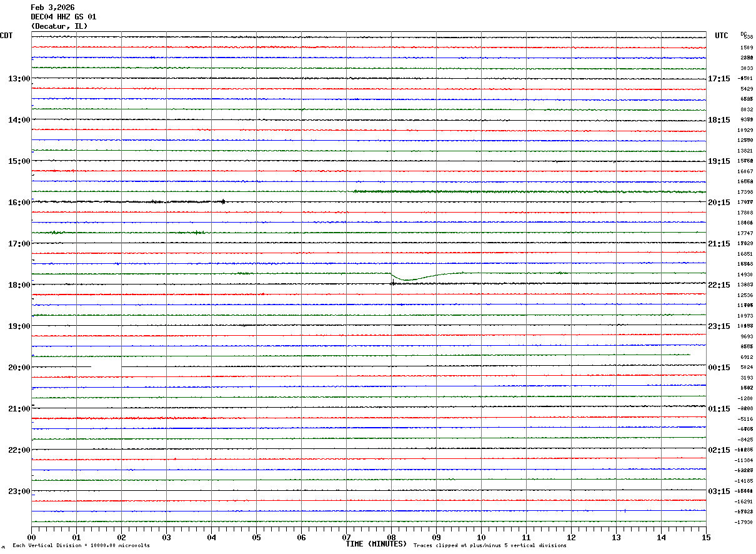The height and width of the screenshot is (554, 756).
Task: Select the 21:00 CDT row label
Action: (19, 409)
